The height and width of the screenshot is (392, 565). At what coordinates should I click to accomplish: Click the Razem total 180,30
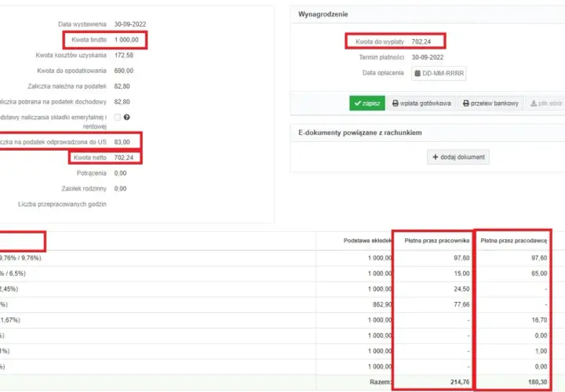coord(538,382)
